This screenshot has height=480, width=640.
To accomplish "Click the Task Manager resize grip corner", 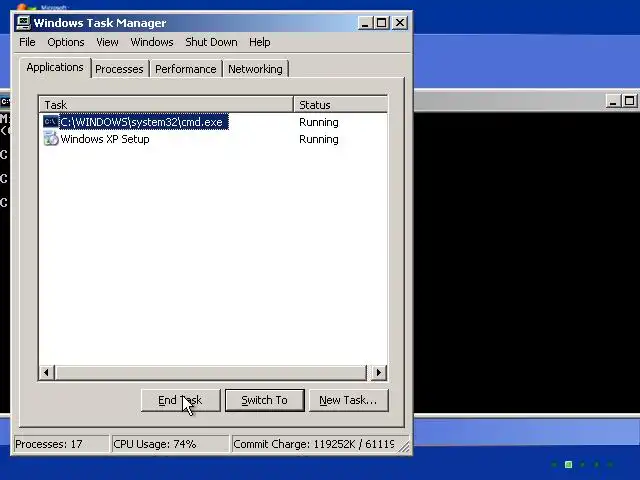I will (x=404, y=447).
